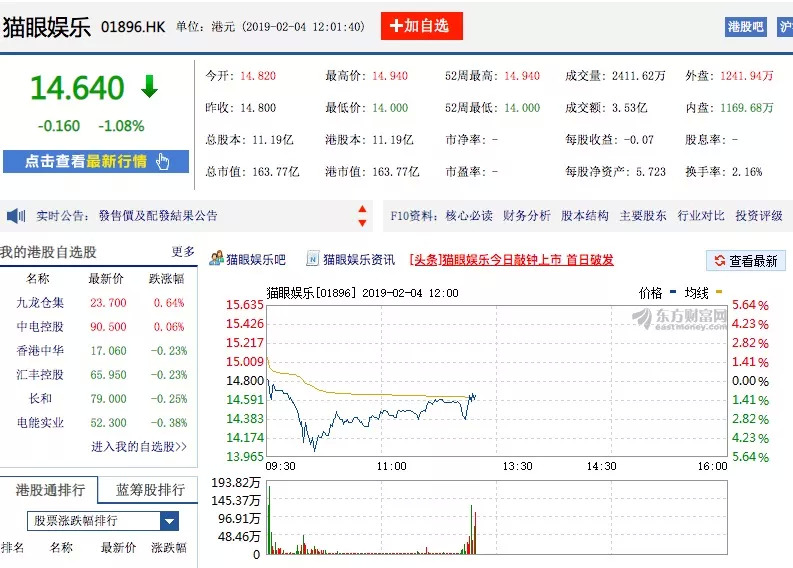This screenshot has height=568, width=793.
Task: Open the 九龙仓集 stock row
Action: coord(99,303)
